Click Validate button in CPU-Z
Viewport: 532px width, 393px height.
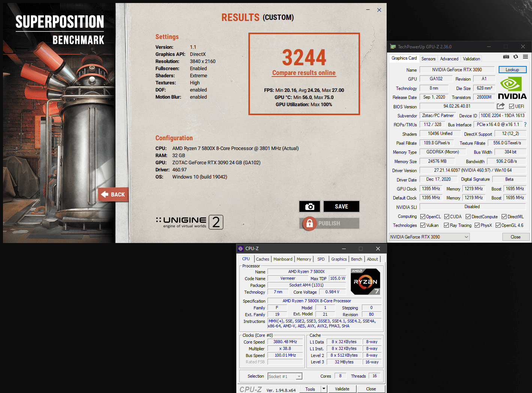point(342,389)
